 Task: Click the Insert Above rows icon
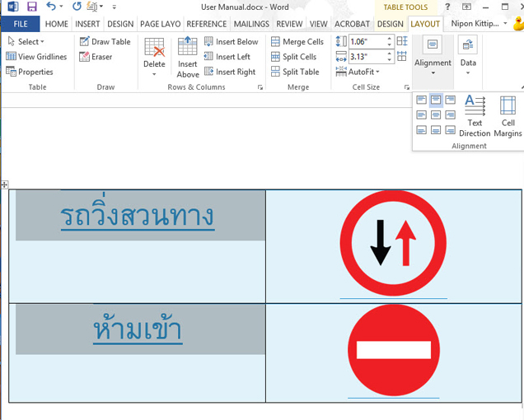[187, 56]
